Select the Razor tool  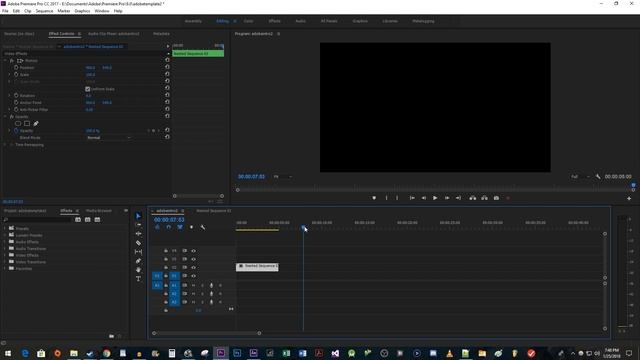(138, 243)
